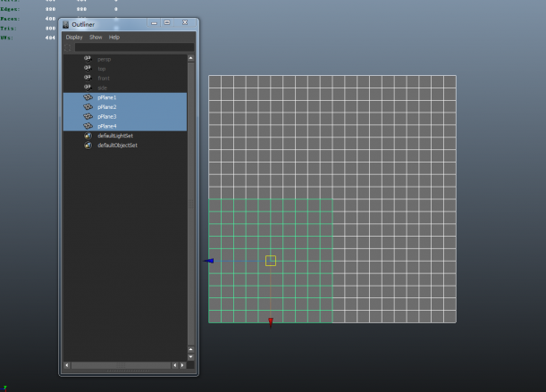Click the Outliner vertical scrollbar track
Viewport: 546px width, 392px height.
[x=191, y=204]
